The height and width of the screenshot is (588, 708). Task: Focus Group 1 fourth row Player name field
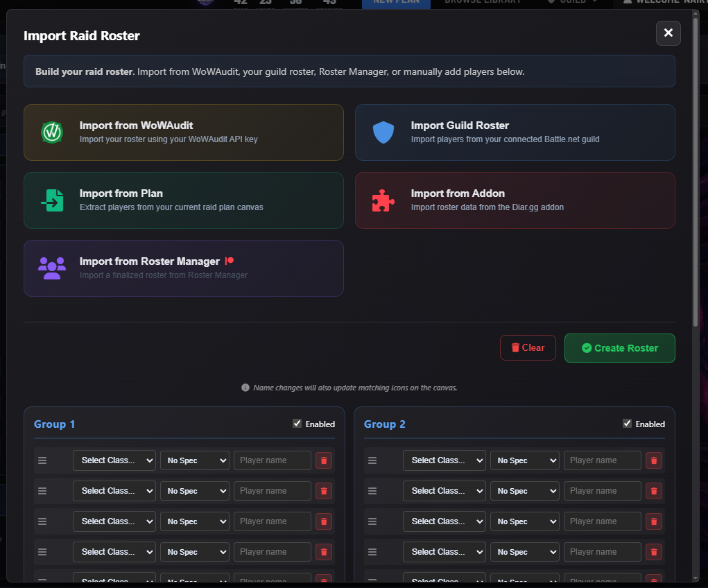[x=273, y=552]
